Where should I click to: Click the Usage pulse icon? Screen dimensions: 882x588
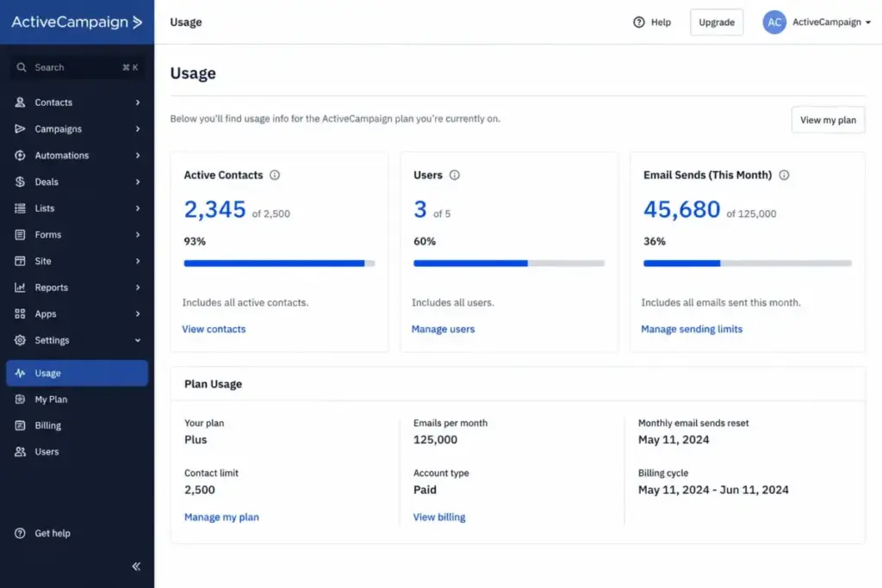[21, 374]
